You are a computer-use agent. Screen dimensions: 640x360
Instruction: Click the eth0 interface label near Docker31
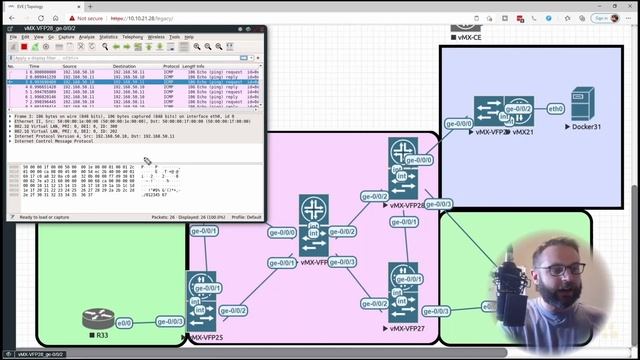click(x=556, y=109)
